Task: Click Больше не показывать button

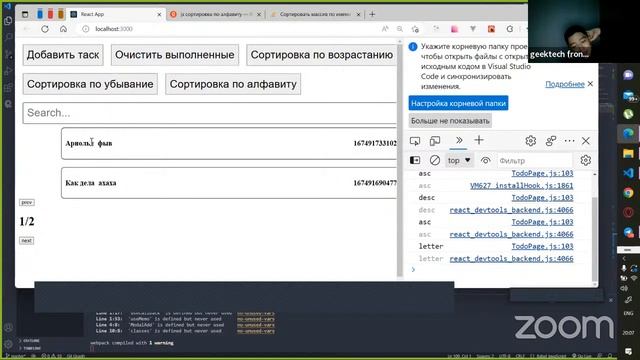Action: [450, 121]
